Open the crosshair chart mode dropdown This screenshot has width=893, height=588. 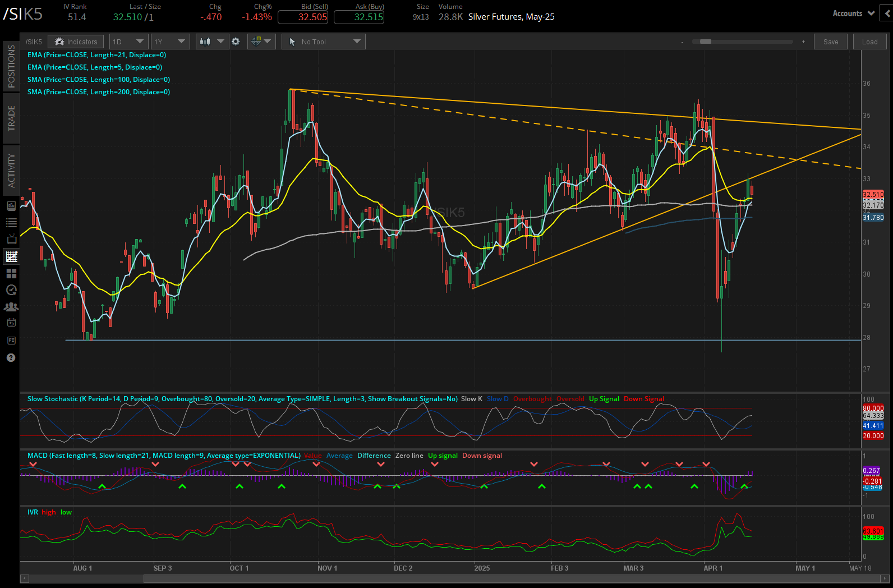[x=261, y=42]
